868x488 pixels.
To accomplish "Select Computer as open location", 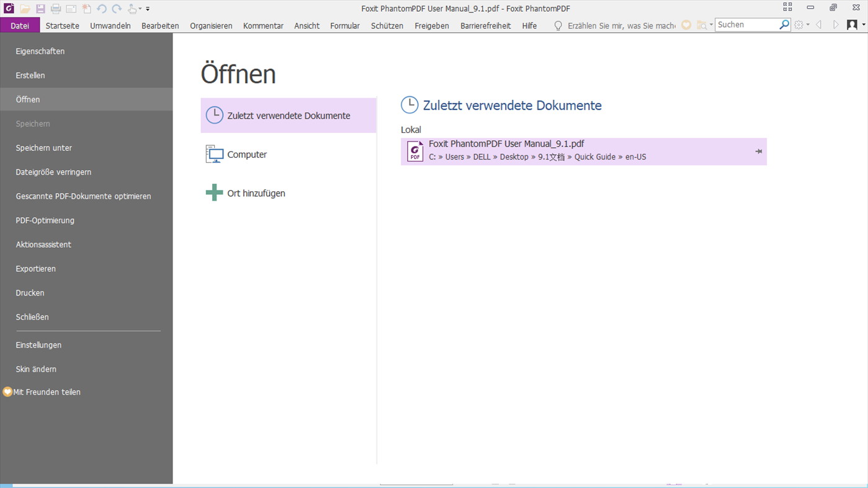I will pyautogui.click(x=289, y=154).
